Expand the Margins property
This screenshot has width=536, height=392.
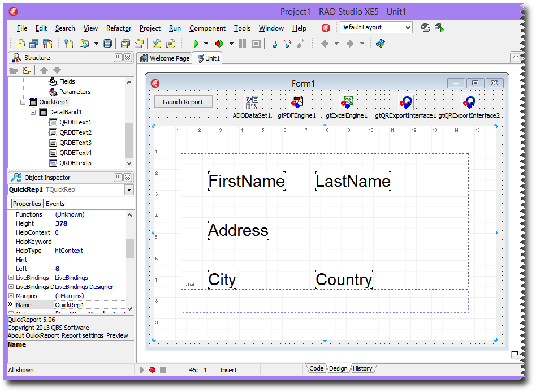point(11,296)
